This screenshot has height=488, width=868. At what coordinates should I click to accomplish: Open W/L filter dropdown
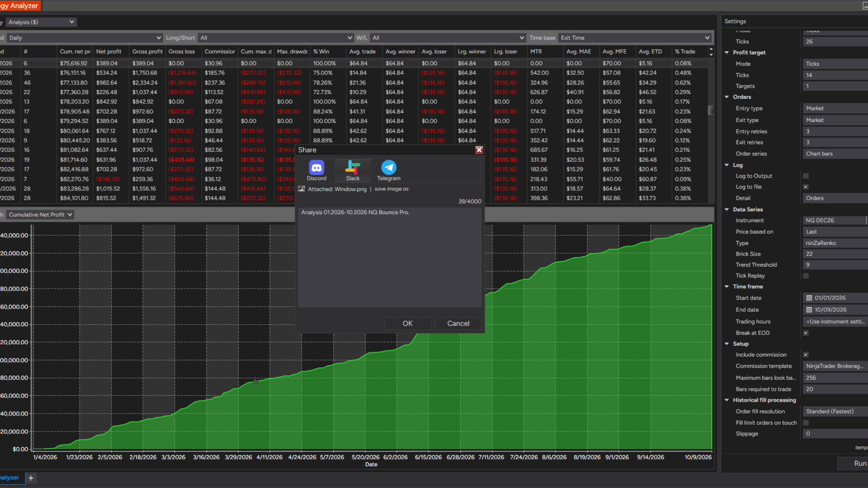click(x=448, y=38)
